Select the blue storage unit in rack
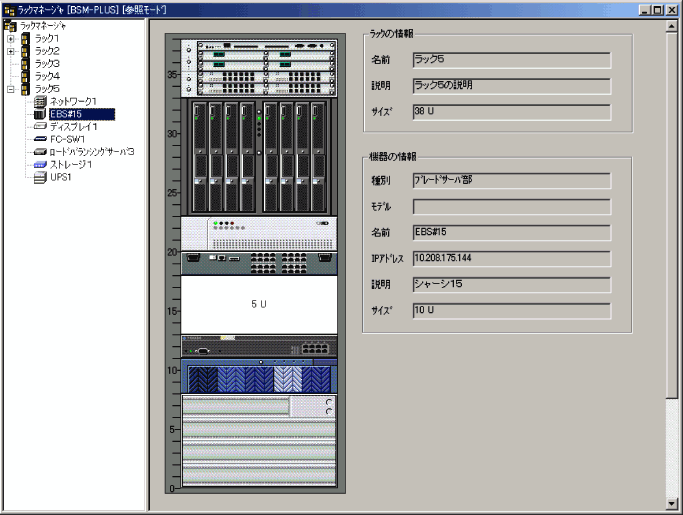 [x=258, y=378]
